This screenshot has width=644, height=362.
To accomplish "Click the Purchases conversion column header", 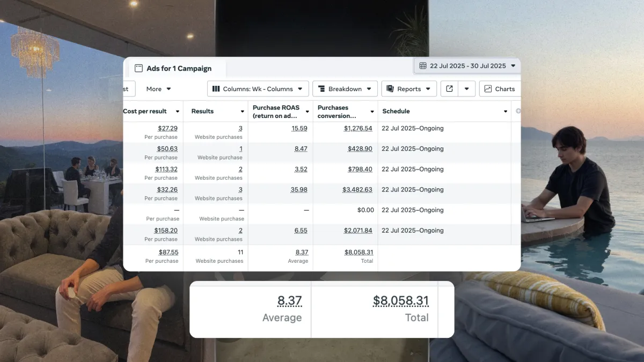I will point(346,112).
